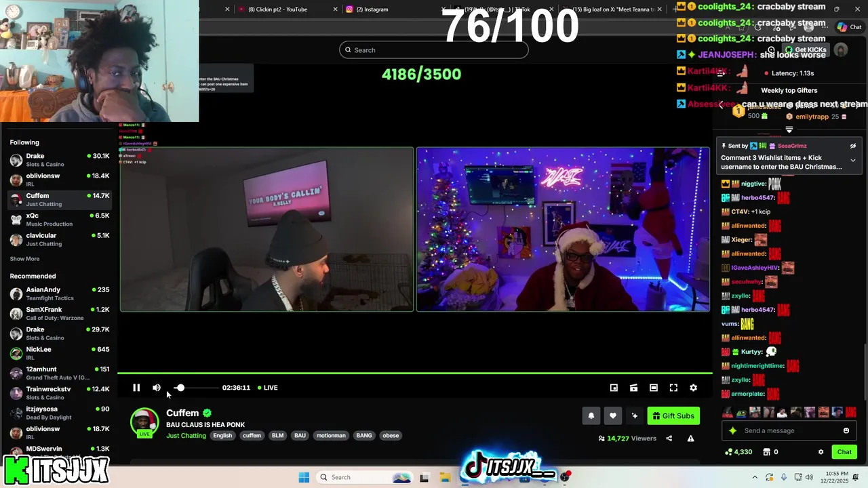Open channel points showing 4,330

click(738, 452)
